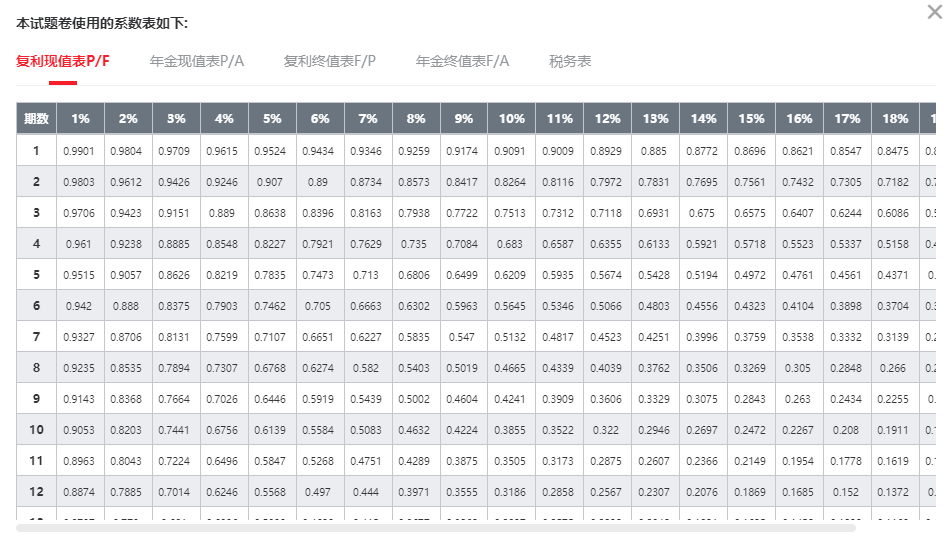Select the 5% column header

(x=272, y=118)
